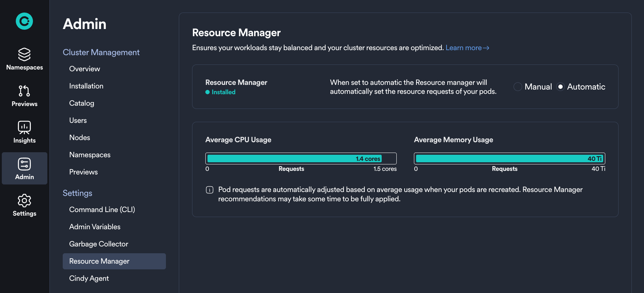The image size is (644, 293).
Task: Open the Cindy Agent settings
Action: pos(89,278)
